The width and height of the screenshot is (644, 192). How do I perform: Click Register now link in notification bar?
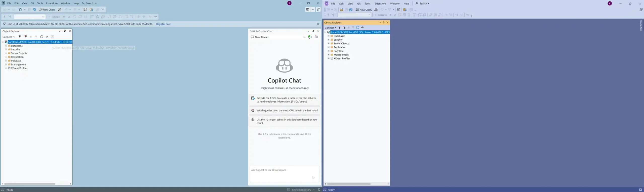[x=163, y=24]
